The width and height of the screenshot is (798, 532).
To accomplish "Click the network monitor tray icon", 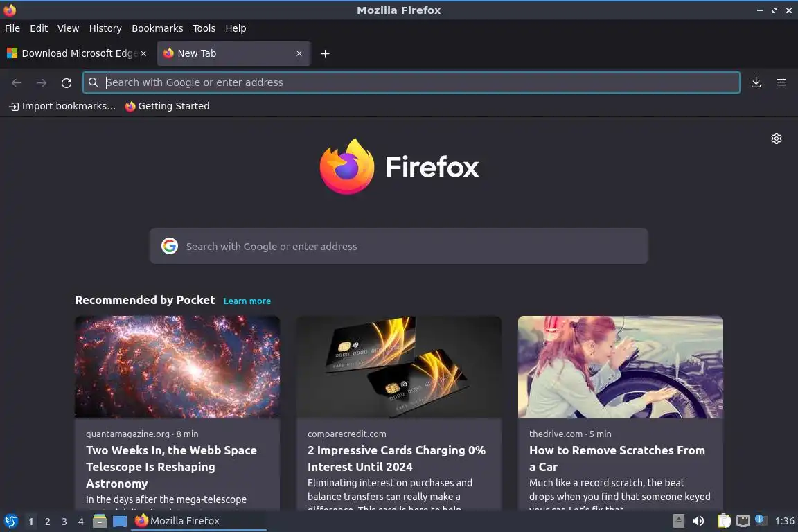I will pos(743,521).
